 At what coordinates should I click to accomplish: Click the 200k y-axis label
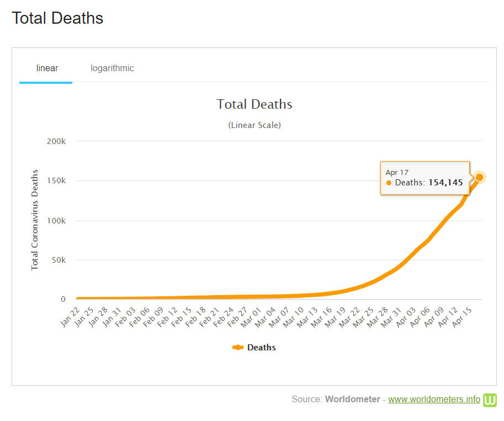point(56,141)
